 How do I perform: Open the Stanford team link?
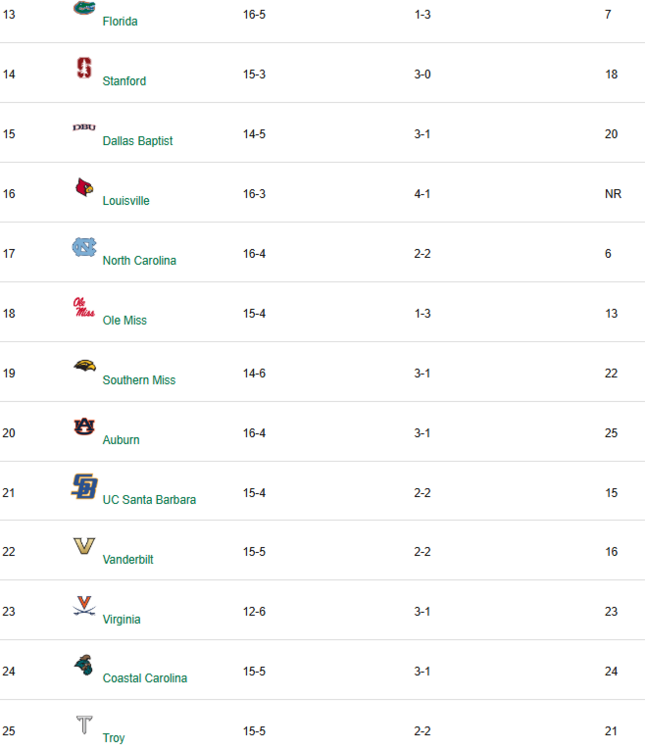[x=124, y=81]
